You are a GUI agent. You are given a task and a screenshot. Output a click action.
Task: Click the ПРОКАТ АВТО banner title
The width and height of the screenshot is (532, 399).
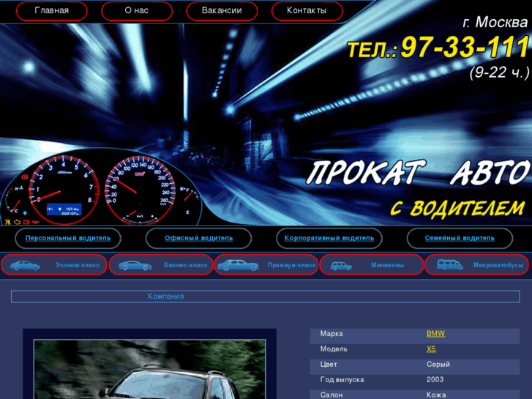click(418, 173)
